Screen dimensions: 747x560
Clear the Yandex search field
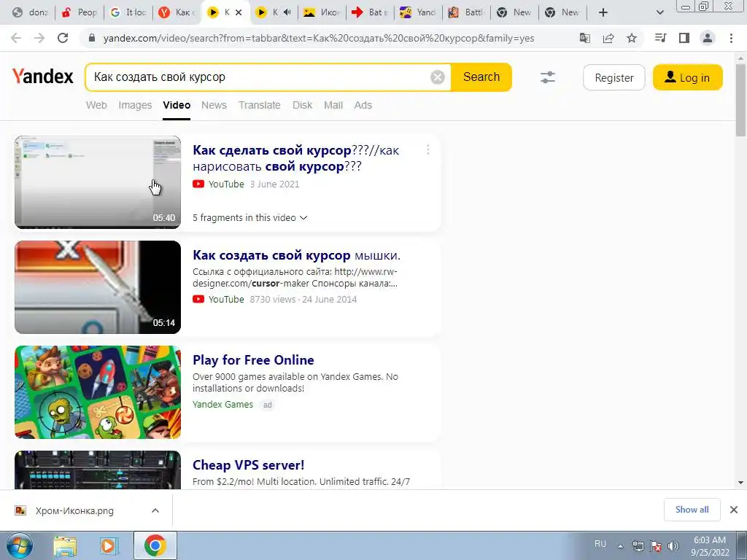coord(438,77)
